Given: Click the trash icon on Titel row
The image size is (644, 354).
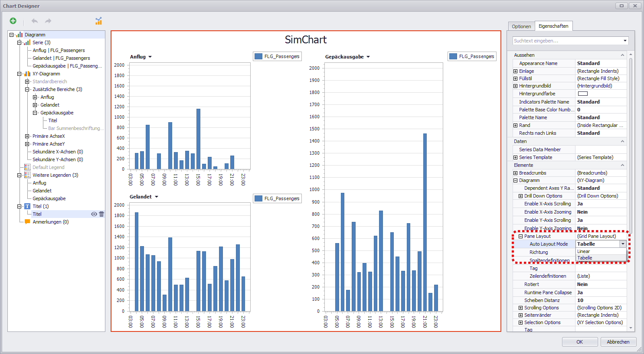Looking at the screenshot, I should point(101,214).
